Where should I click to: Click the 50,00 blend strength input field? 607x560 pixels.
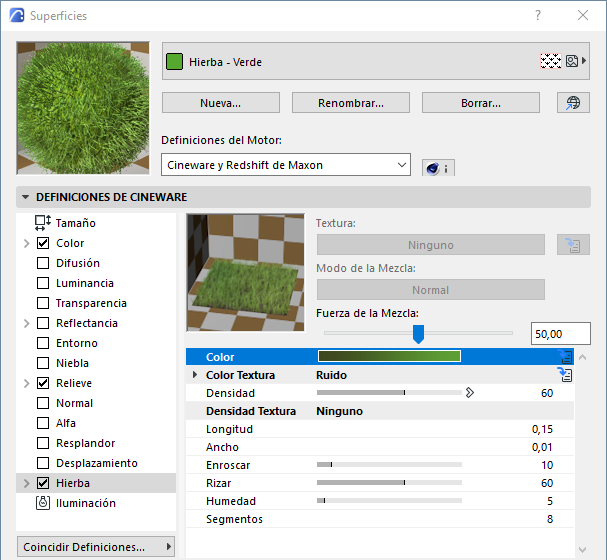click(560, 334)
